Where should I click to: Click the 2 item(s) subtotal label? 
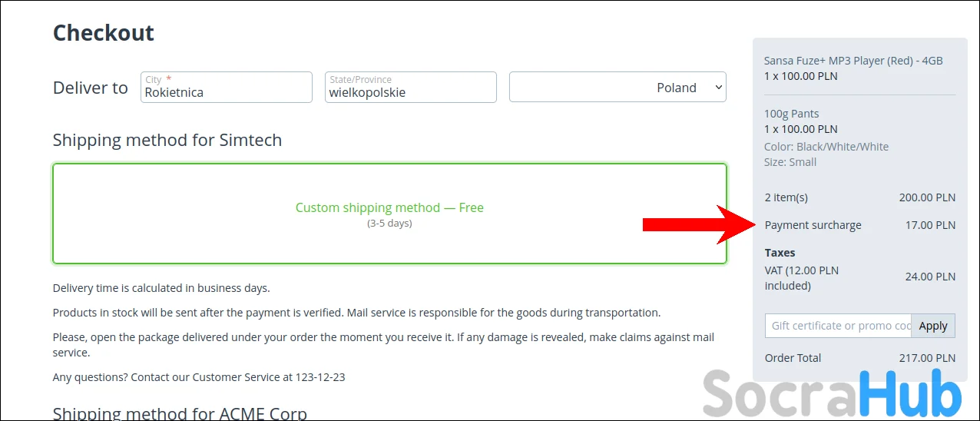click(x=786, y=197)
